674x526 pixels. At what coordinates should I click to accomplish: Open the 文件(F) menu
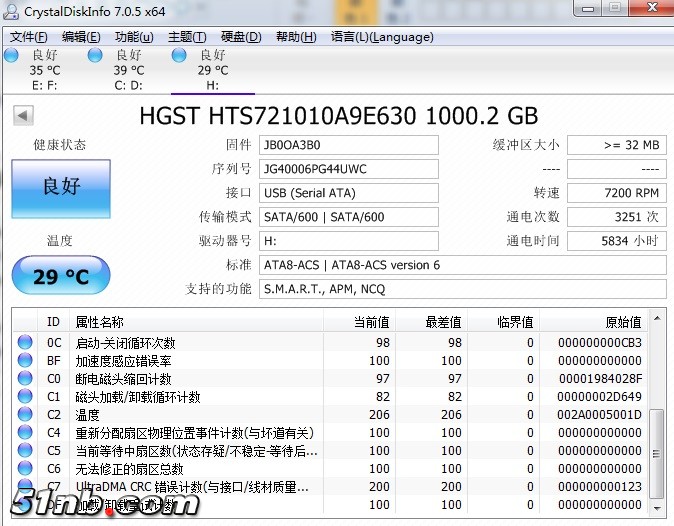point(29,37)
